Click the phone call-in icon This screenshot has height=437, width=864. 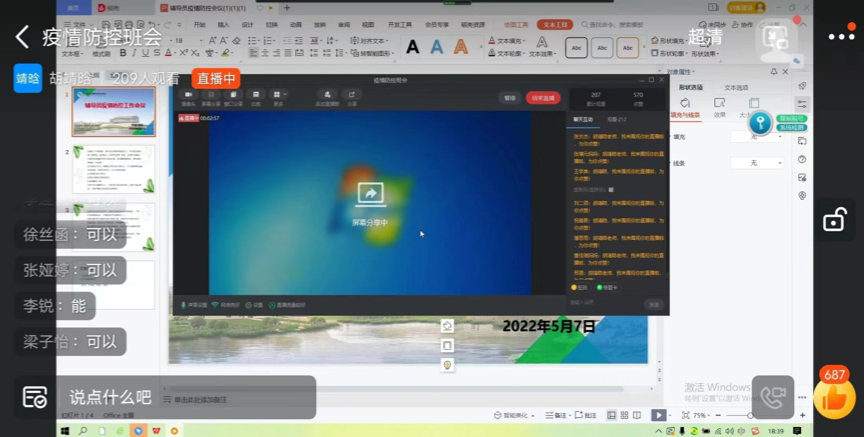click(x=772, y=397)
